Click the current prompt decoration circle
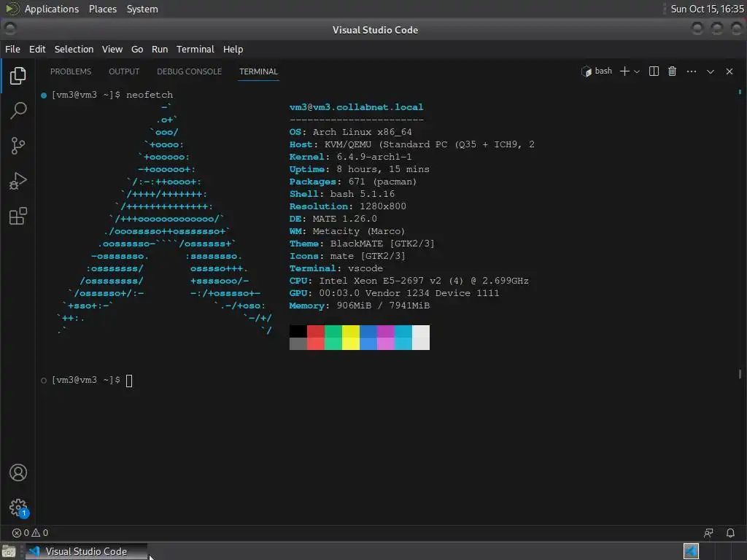The image size is (747, 560). 44,381
